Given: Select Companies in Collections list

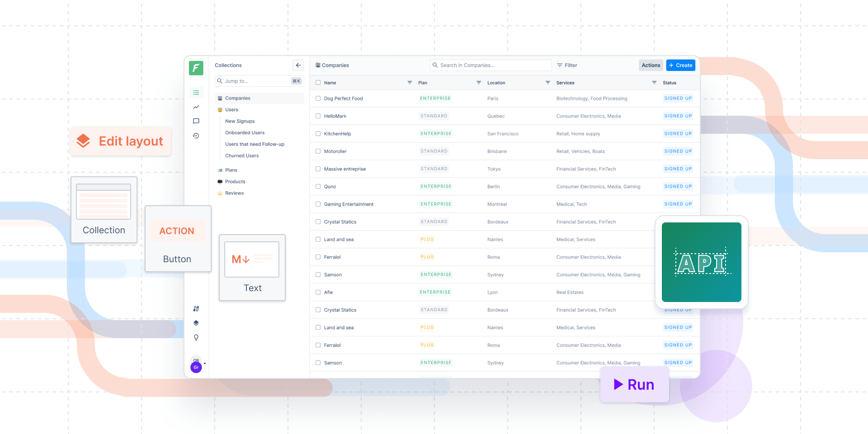Looking at the screenshot, I should 259,98.
